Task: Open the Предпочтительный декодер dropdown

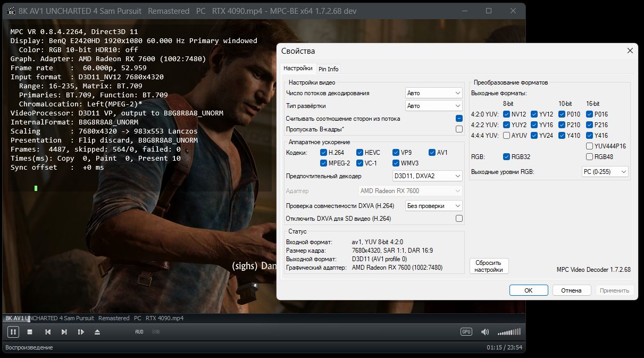Action: 427,176
